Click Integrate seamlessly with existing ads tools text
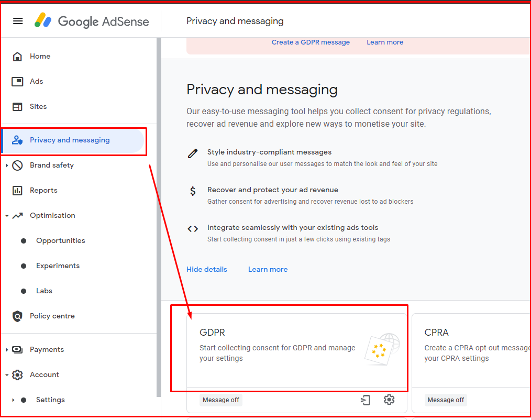 point(293,228)
